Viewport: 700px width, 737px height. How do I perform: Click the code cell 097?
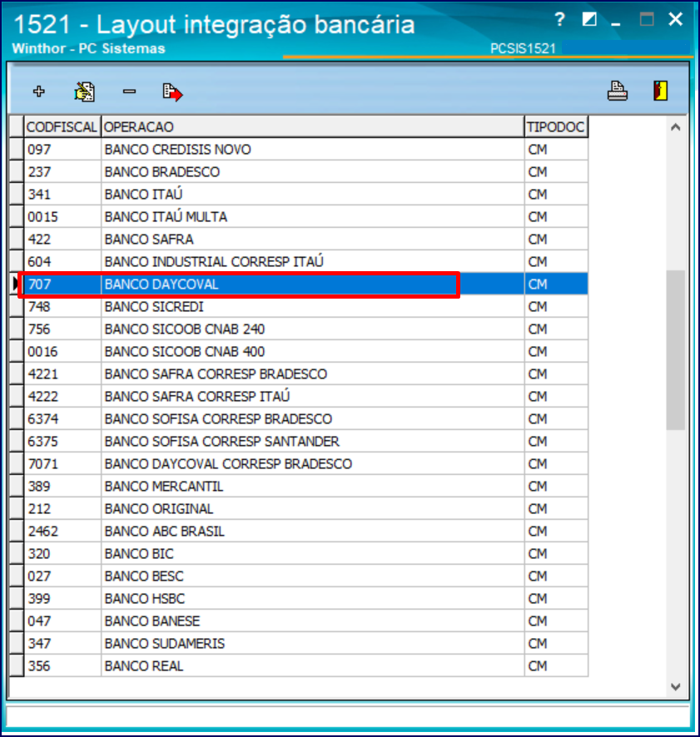click(62, 150)
